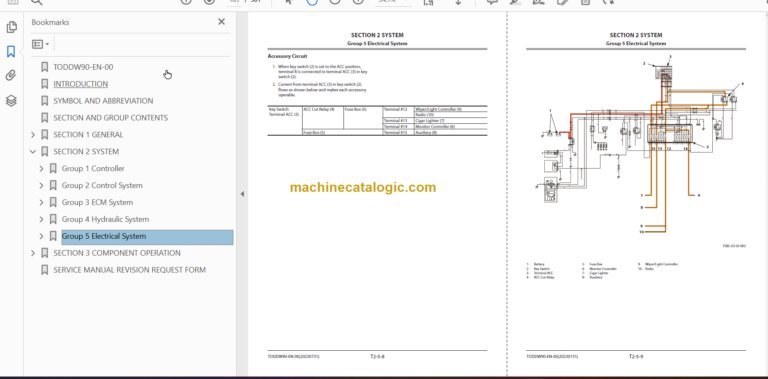Screen dimensions: 768x379
Task: Click bookmark ribbon icon beside SYMBOL AND ABBREVIATION
Action: (x=45, y=101)
